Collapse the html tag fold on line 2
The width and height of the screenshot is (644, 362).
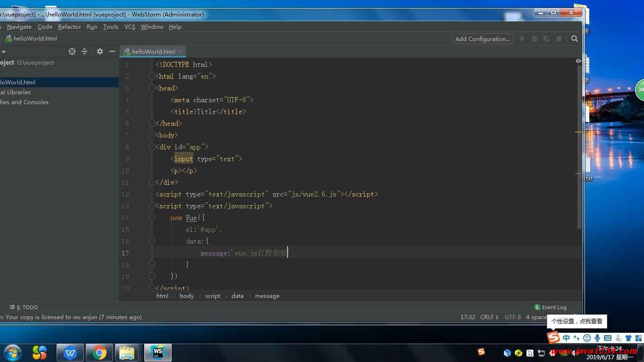[152, 76]
